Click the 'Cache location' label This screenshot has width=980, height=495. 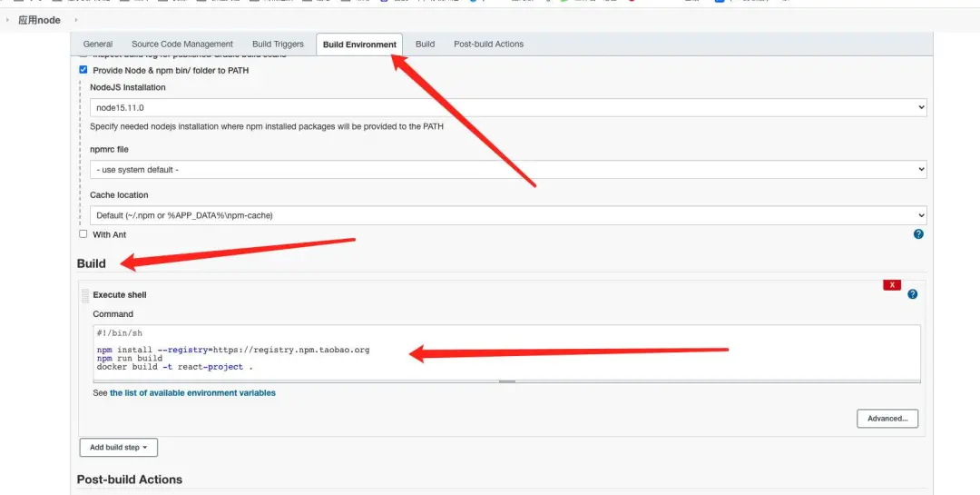pyautogui.click(x=119, y=195)
